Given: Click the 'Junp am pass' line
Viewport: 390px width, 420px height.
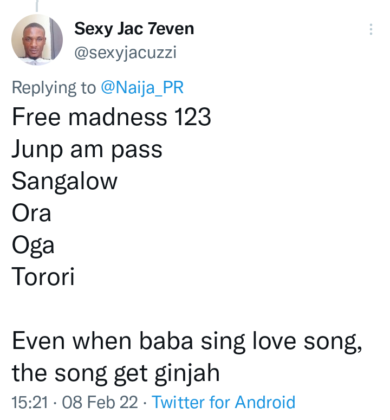Looking at the screenshot, I should [x=87, y=150].
